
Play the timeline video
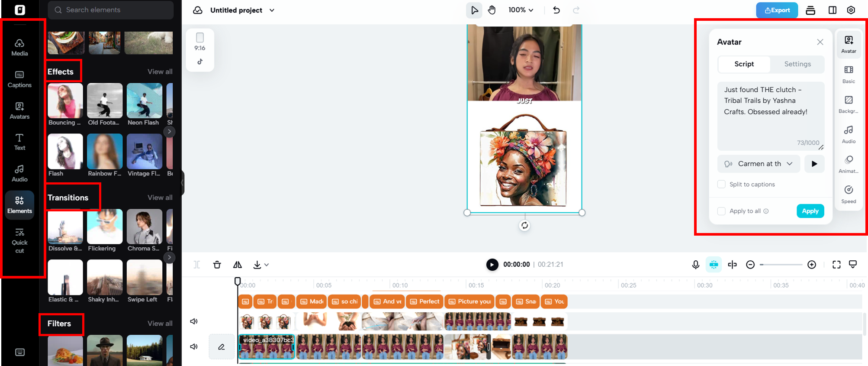pos(492,265)
